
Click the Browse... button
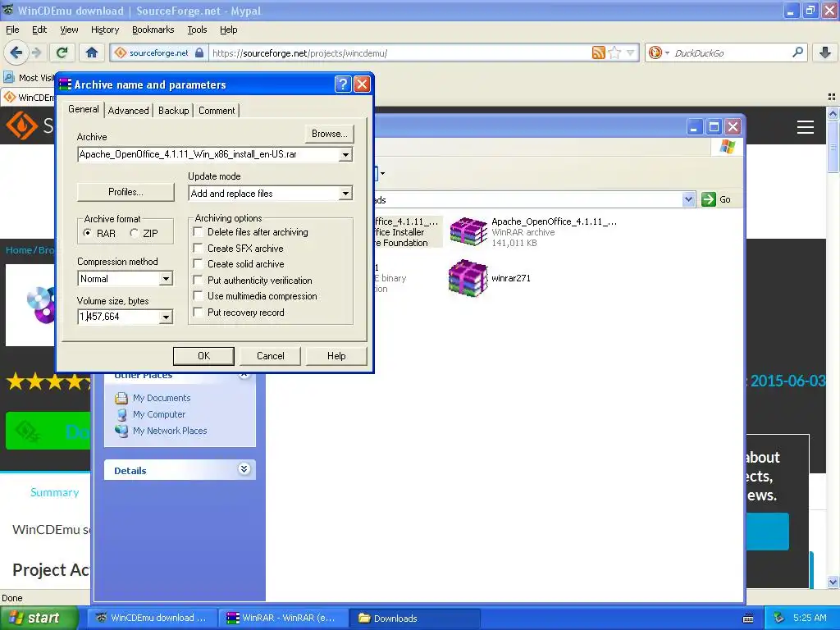coord(330,134)
